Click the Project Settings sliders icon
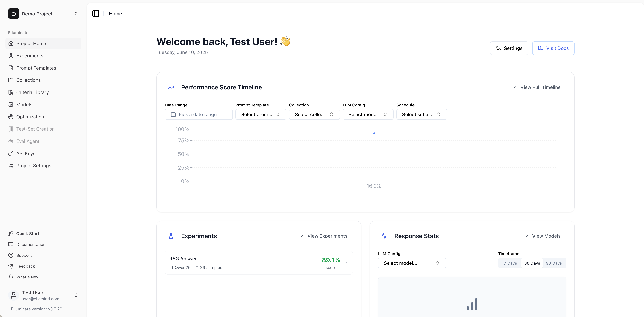The height and width of the screenshot is (317, 644). point(11,166)
